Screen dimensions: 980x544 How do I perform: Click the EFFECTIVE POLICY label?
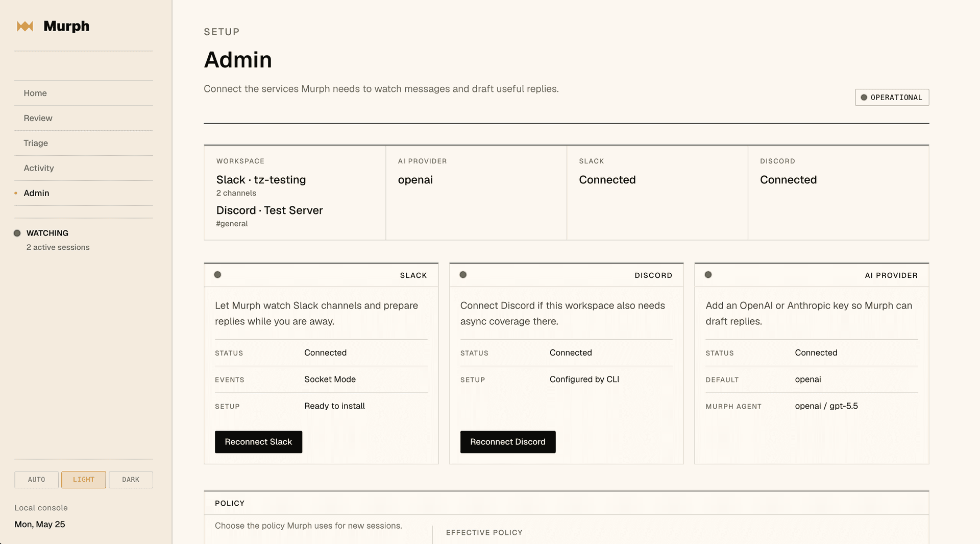[484, 532]
